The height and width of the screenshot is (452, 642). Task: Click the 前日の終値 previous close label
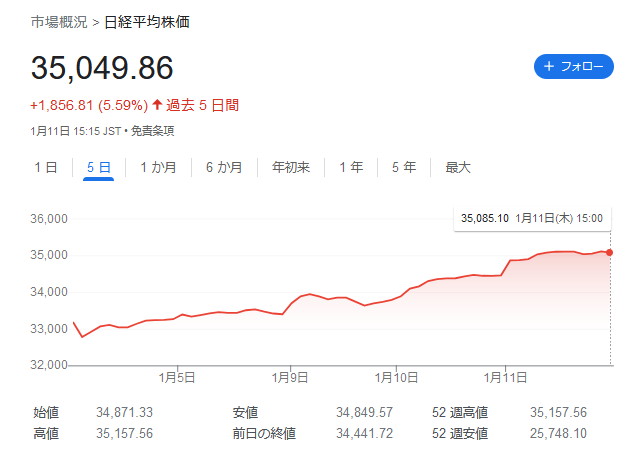(x=264, y=433)
